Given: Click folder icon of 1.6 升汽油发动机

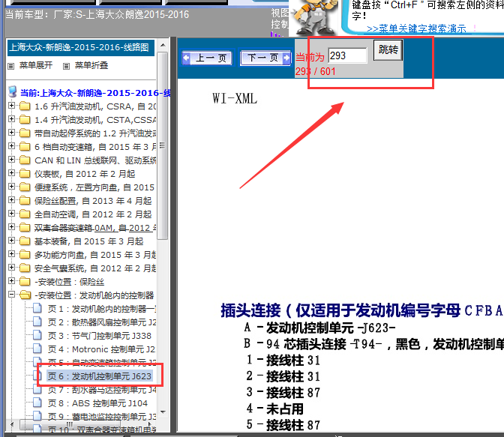Looking at the screenshot, I should [25, 106].
